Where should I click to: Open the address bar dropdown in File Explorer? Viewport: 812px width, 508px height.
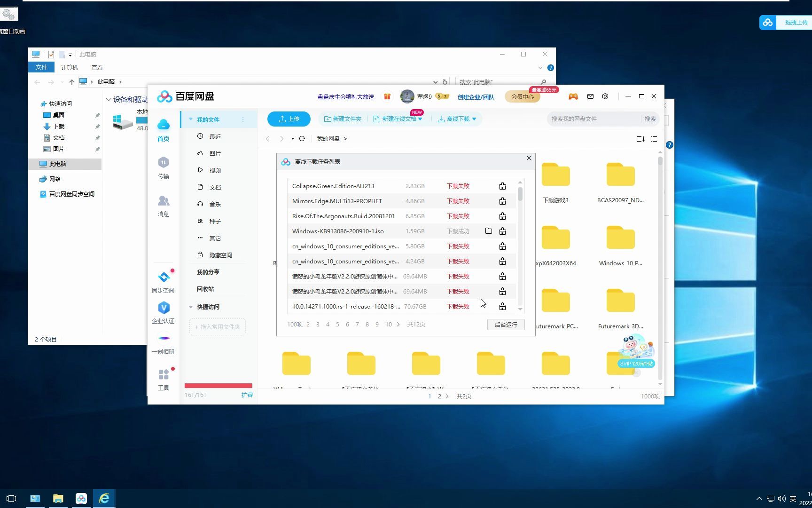435,82
